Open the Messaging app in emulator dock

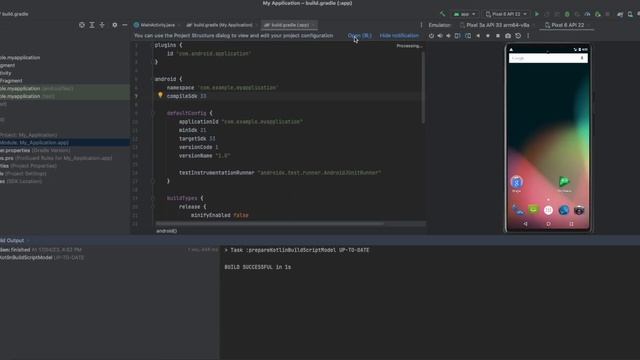[x=533, y=210]
